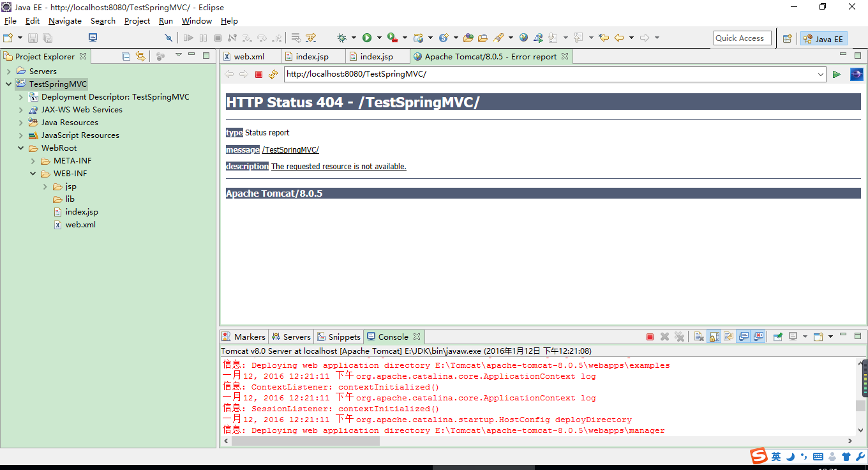Viewport: 868px width, 470px height.
Task: Click the Open Perspective icon
Action: click(787, 38)
